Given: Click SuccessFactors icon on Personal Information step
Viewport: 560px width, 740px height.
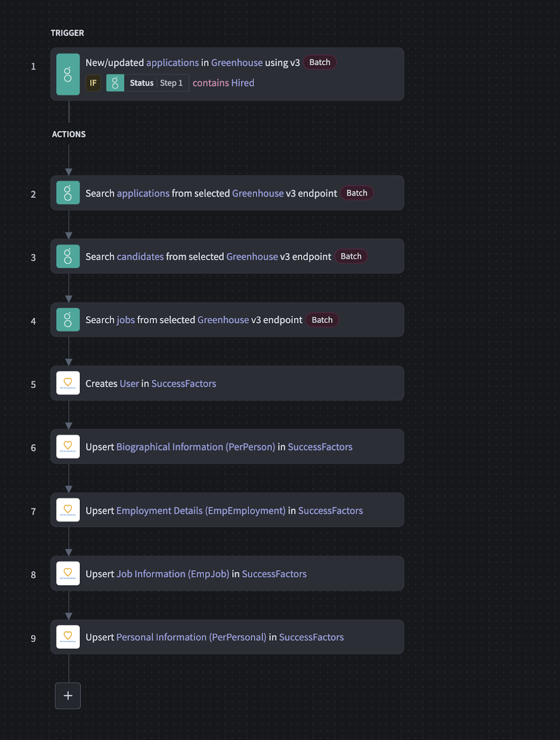Looking at the screenshot, I should pos(68,637).
